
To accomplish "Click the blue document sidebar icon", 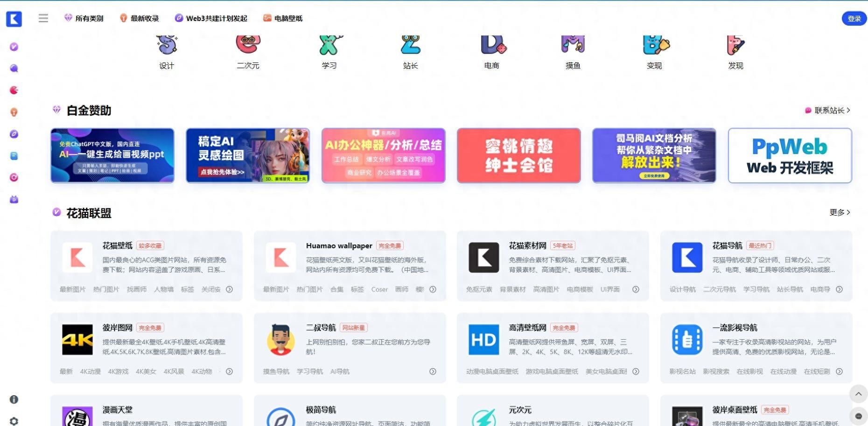I will (x=14, y=156).
